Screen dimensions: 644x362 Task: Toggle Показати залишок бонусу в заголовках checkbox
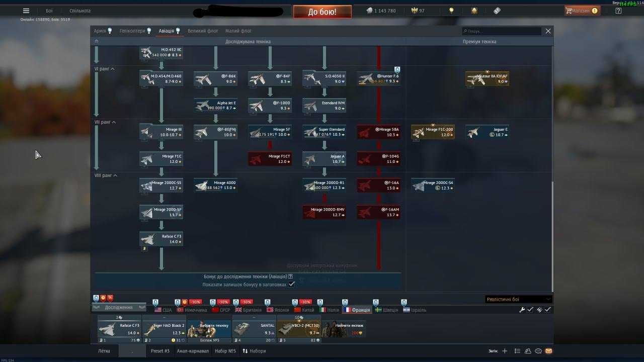[291, 284]
